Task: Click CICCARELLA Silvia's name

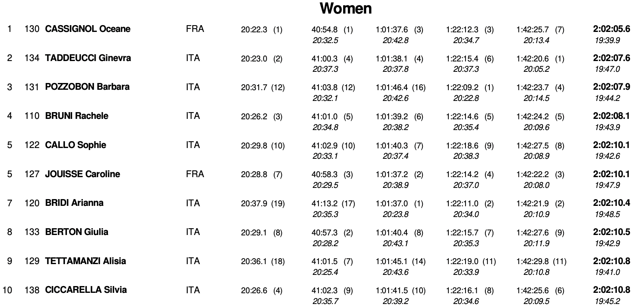Action: pyautogui.click(x=86, y=290)
